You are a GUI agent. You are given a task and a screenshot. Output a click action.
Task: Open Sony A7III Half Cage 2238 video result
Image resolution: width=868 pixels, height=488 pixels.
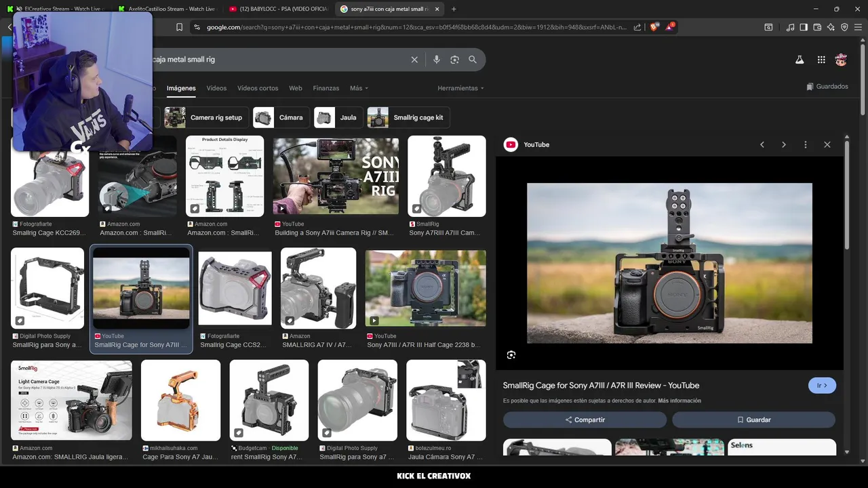[x=425, y=288]
